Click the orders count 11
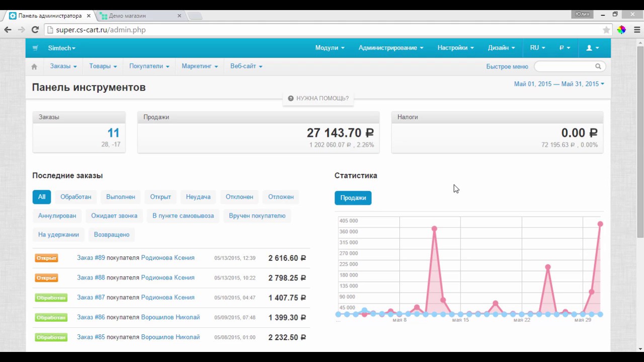The width and height of the screenshot is (644, 362). pos(113,133)
